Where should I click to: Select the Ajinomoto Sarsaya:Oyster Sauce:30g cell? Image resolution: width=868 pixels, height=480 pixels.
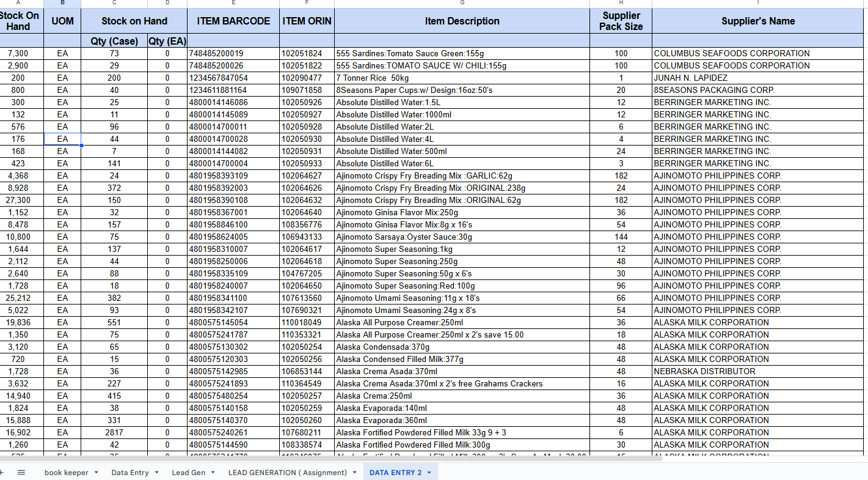click(462, 237)
